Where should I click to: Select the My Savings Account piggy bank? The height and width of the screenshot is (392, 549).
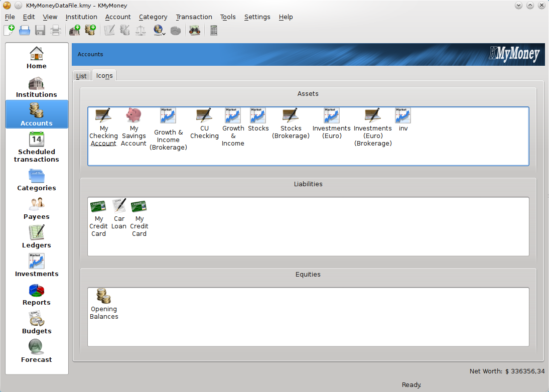133,127
